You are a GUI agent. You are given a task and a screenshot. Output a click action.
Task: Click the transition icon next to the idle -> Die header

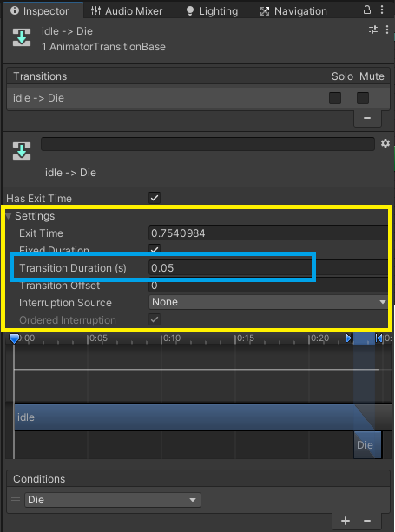22,37
